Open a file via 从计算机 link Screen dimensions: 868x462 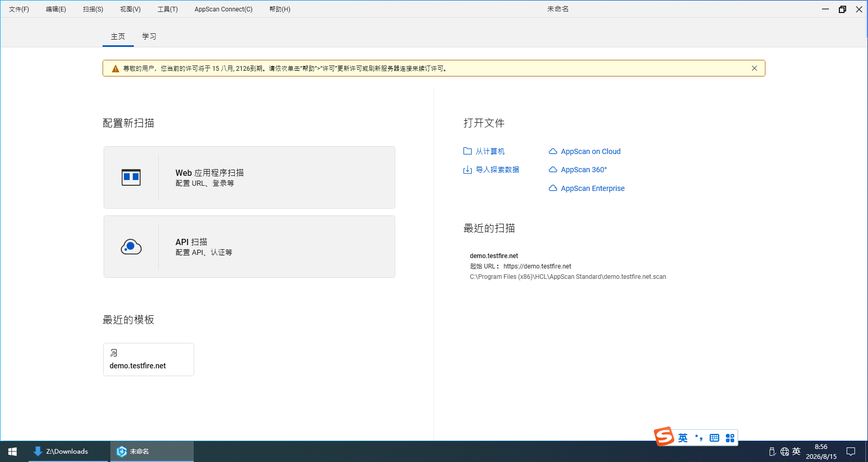click(x=490, y=151)
